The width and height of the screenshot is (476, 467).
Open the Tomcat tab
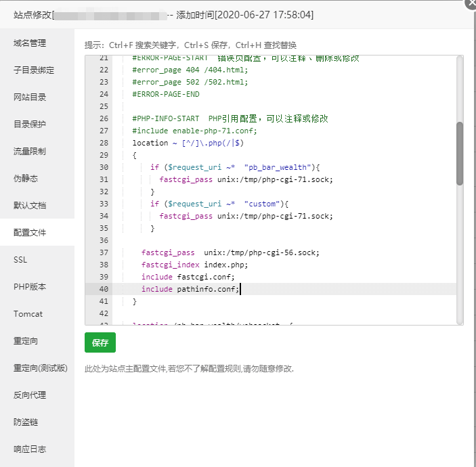coord(28,314)
